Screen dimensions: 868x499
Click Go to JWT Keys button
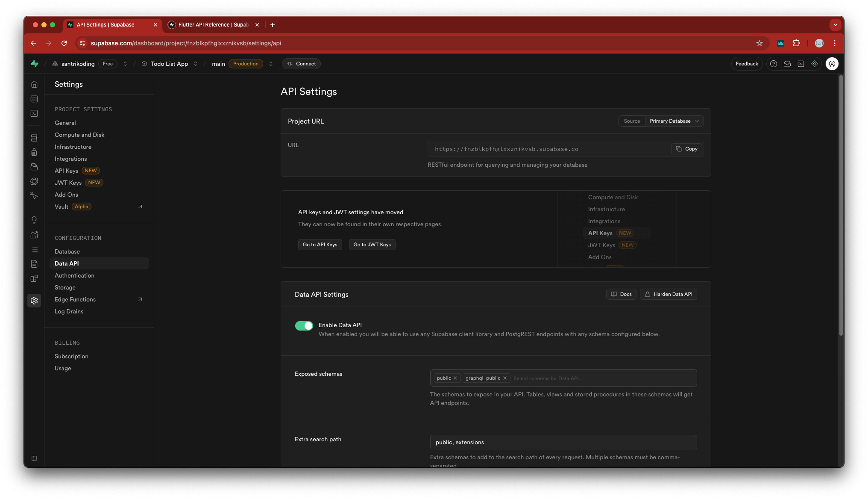point(372,245)
